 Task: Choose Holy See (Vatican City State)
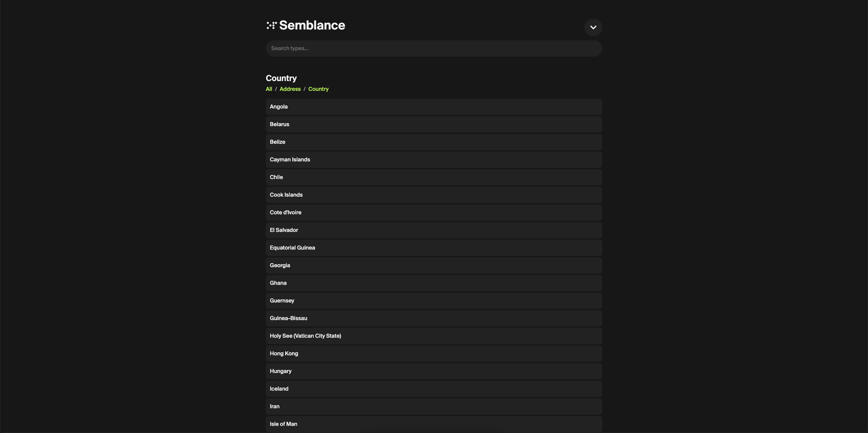(x=433, y=336)
